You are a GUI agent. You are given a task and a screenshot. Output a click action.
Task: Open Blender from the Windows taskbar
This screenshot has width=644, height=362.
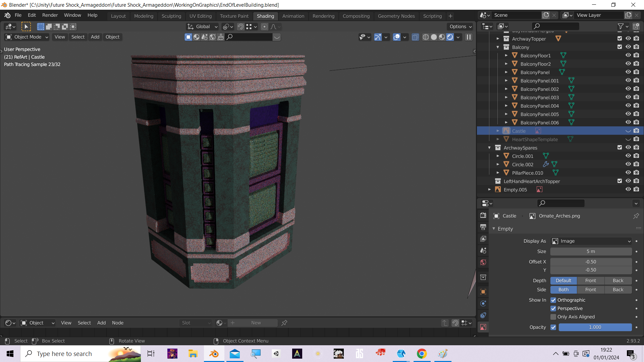point(214,354)
